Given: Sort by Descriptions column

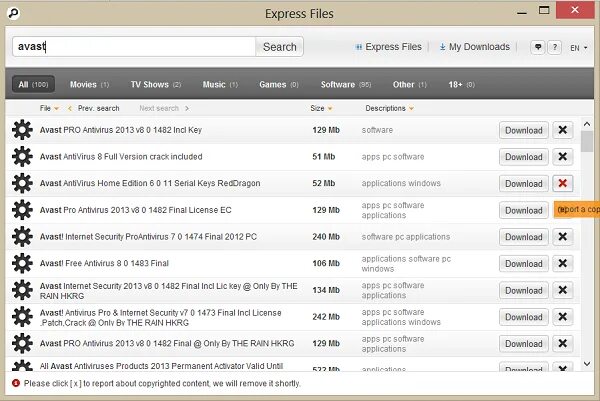Looking at the screenshot, I should tap(389, 108).
